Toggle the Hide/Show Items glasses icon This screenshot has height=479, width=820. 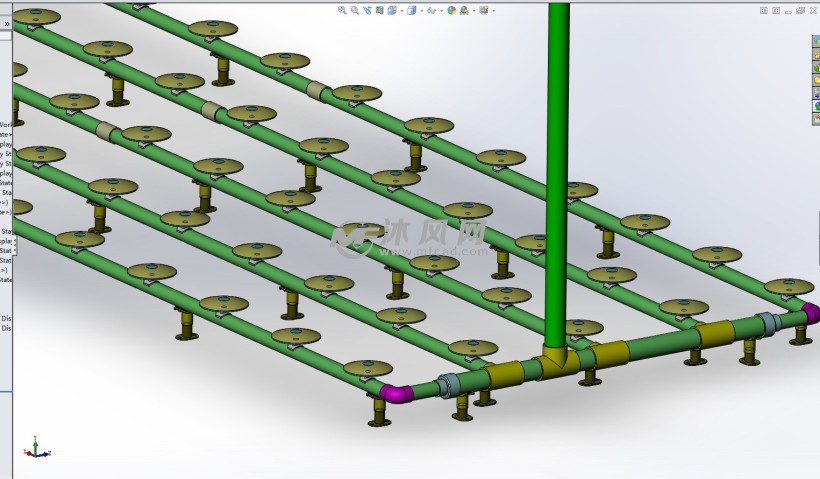431,10
